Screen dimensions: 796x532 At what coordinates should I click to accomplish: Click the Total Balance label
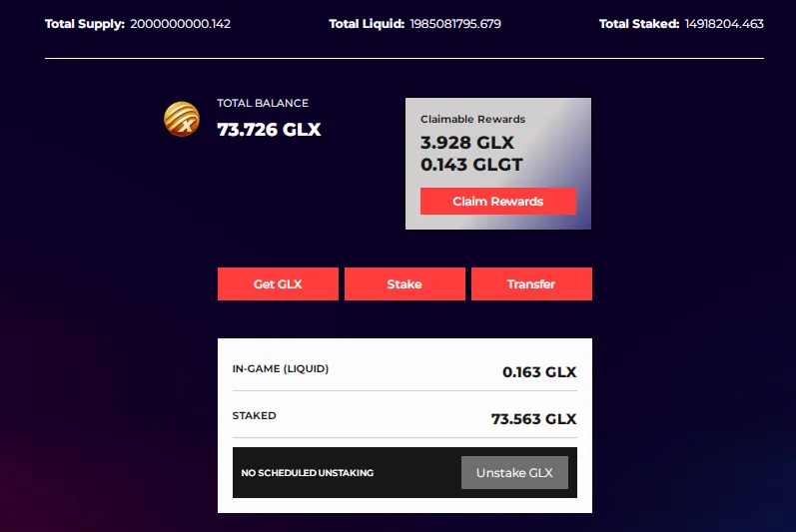click(x=263, y=103)
